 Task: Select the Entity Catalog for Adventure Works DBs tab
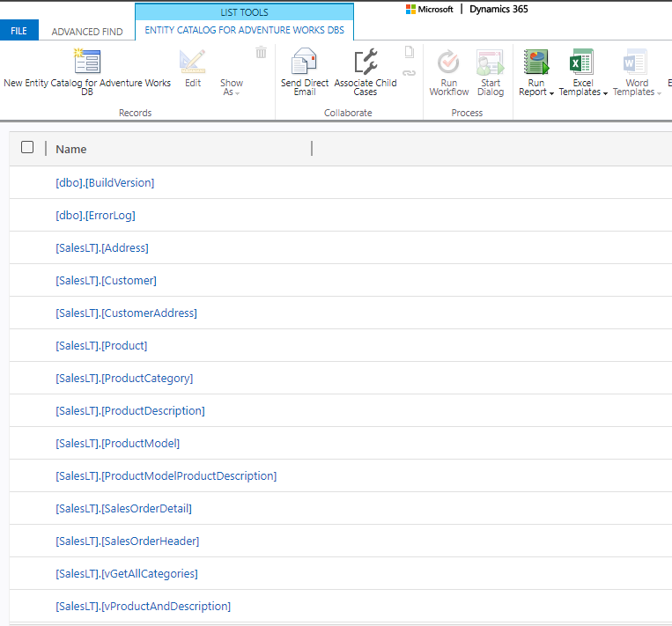tap(244, 30)
